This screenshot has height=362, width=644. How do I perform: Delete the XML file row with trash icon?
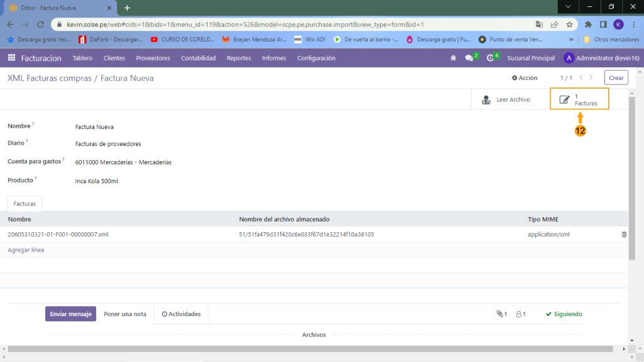point(624,234)
